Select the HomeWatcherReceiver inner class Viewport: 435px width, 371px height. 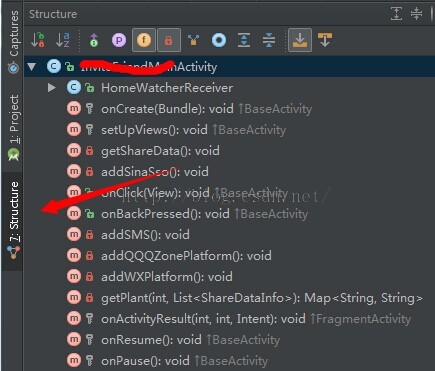point(167,88)
